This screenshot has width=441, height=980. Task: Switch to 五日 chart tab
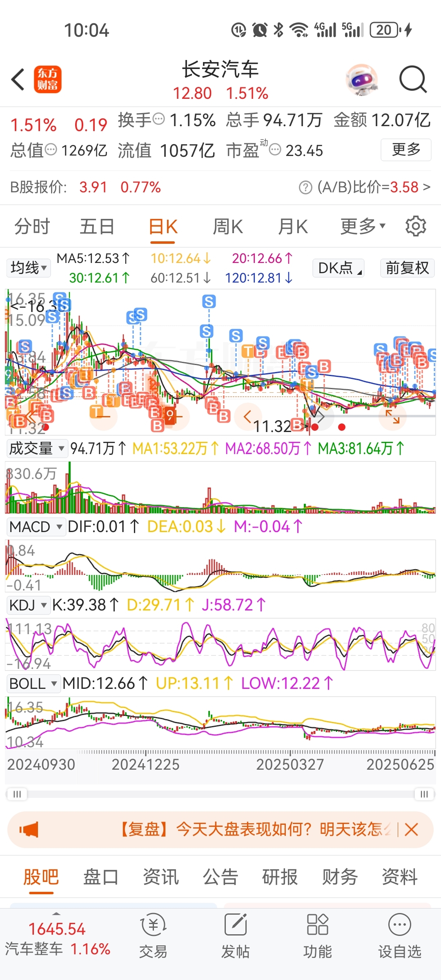pyautogui.click(x=97, y=226)
